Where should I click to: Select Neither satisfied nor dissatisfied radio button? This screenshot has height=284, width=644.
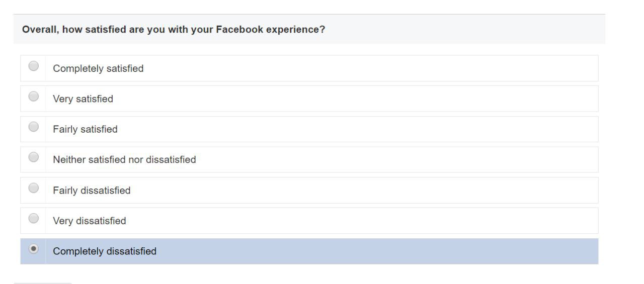(x=34, y=158)
